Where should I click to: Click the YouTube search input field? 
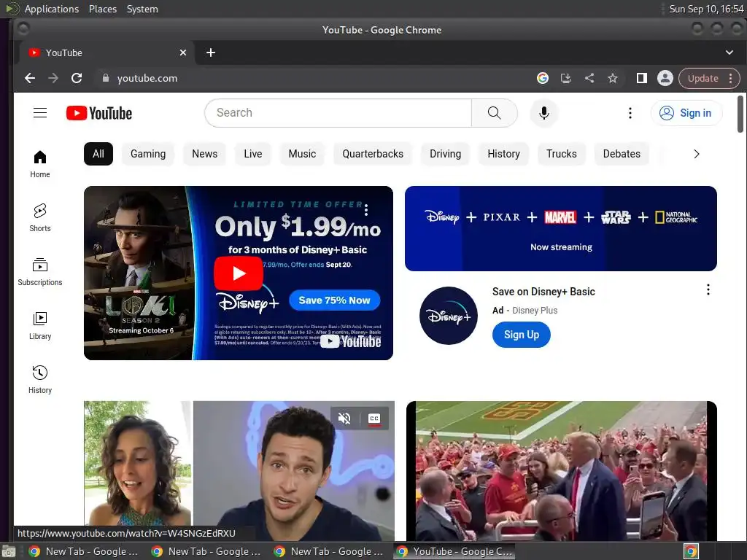click(338, 113)
